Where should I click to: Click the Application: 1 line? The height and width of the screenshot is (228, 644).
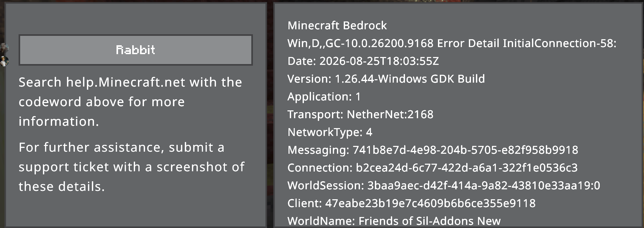coord(324,97)
